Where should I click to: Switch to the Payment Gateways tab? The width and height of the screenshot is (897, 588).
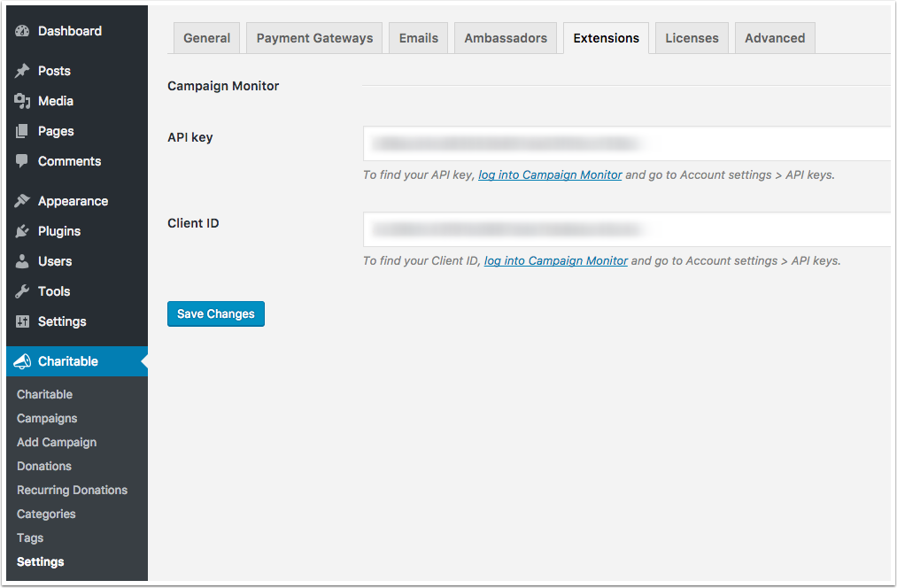(314, 38)
